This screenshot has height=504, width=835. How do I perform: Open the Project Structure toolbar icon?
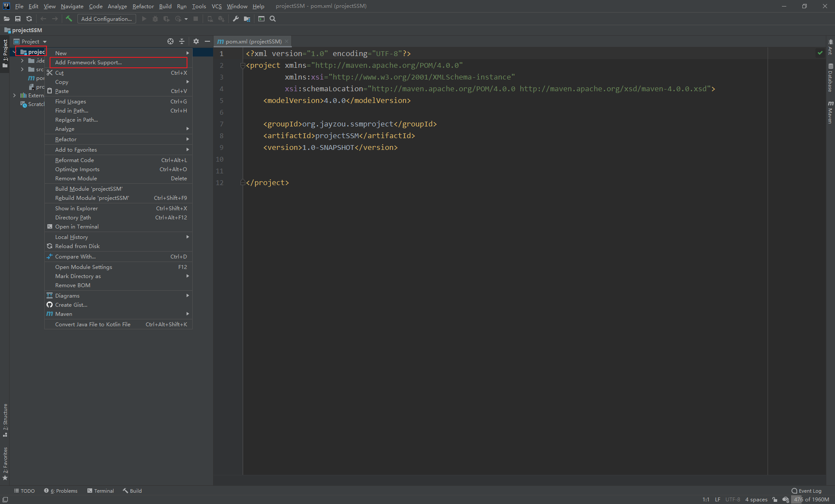point(247,19)
